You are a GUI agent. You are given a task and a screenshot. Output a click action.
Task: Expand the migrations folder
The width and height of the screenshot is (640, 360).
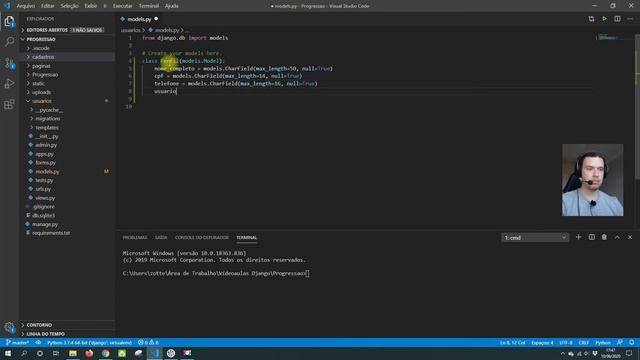[x=48, y=118]
